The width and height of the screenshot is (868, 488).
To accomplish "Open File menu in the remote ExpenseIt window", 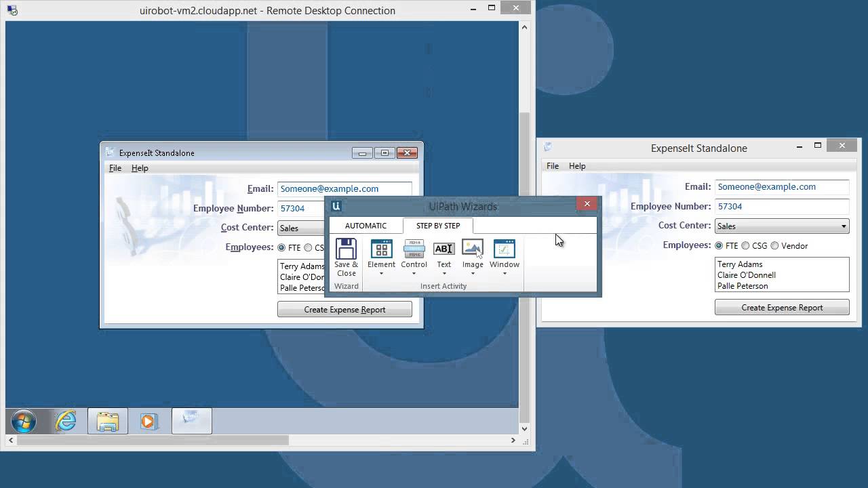I will 115,168.
